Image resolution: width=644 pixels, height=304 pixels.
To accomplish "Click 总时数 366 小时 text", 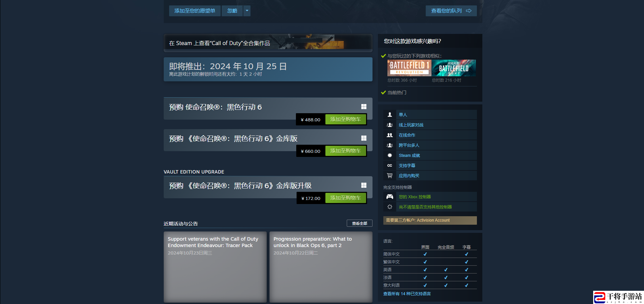I will tap(402, 80).
